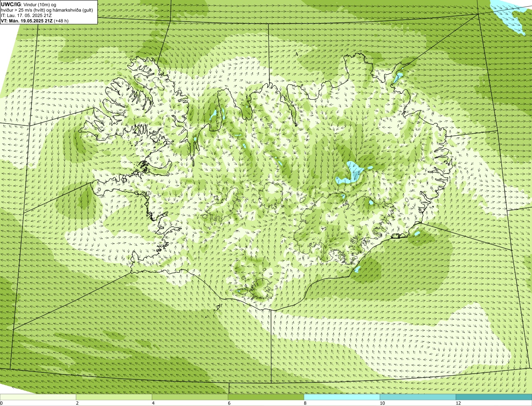The width and height of the screenshot is (532, 406).
Task: Click the legend tick label '0'
Action: click(x=1, y=403)
